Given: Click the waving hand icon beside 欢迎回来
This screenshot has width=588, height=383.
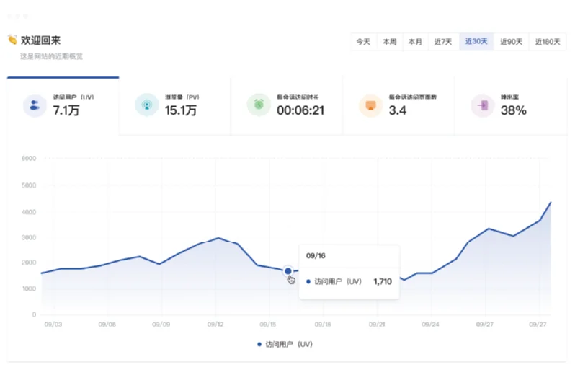Looking at the screenshot, I should coord(12,40).
